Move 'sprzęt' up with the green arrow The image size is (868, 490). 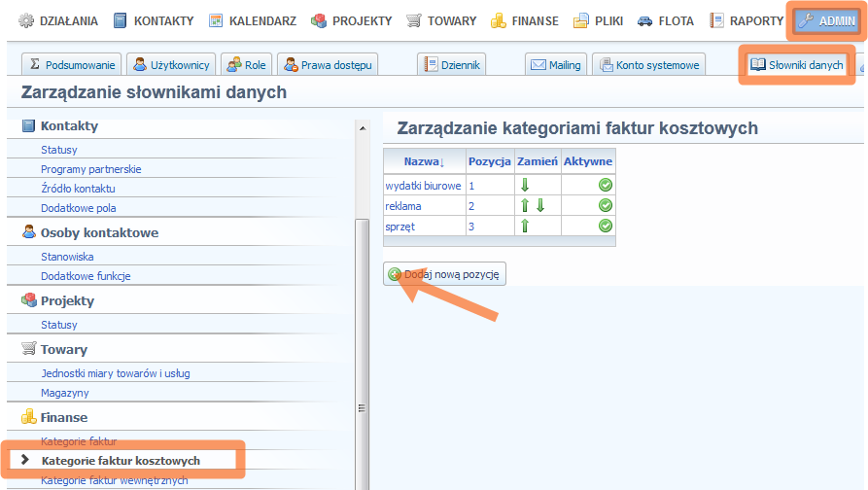click(525, 226)
